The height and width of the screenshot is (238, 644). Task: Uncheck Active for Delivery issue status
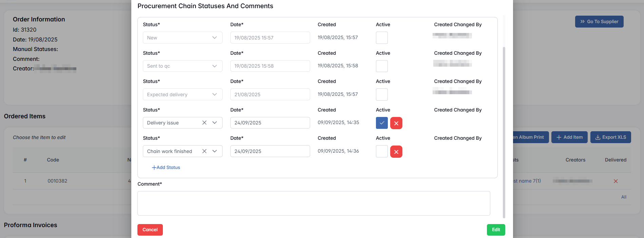[382, 123]
